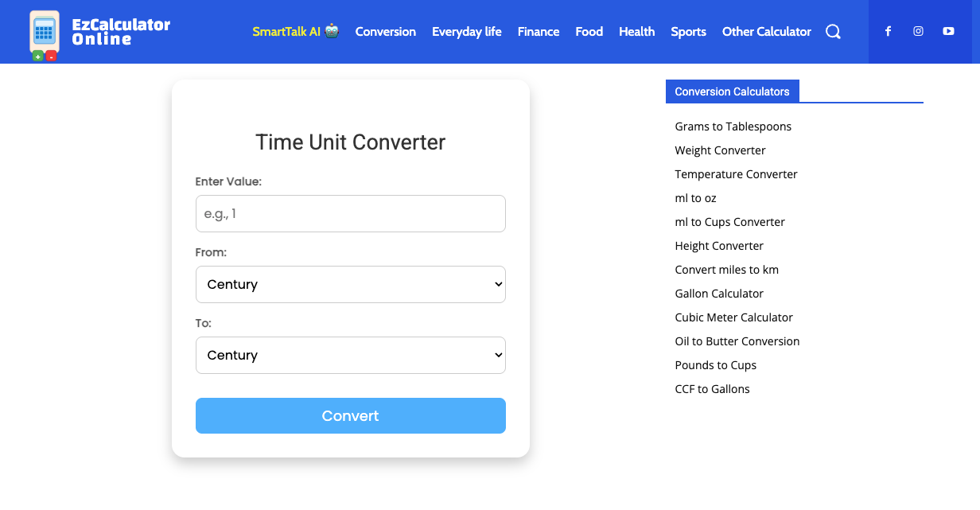Open the YouTube icon in header

[x=948, y=31]
